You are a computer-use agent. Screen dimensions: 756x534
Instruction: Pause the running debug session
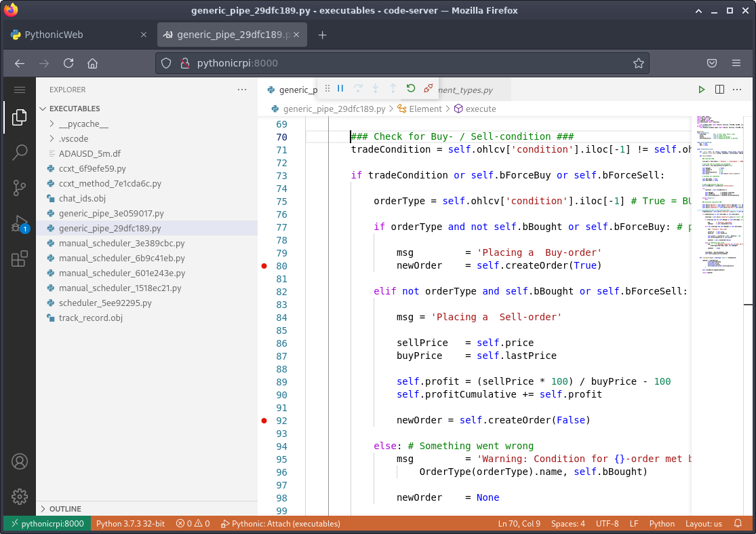click(x=342, y=88)
